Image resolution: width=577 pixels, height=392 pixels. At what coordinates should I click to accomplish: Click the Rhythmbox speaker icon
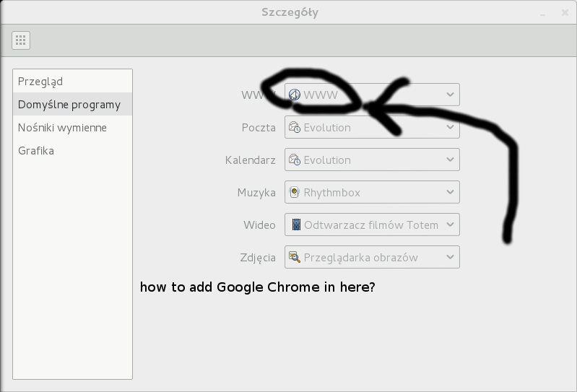pyautogui.click(x=295, y=193)
